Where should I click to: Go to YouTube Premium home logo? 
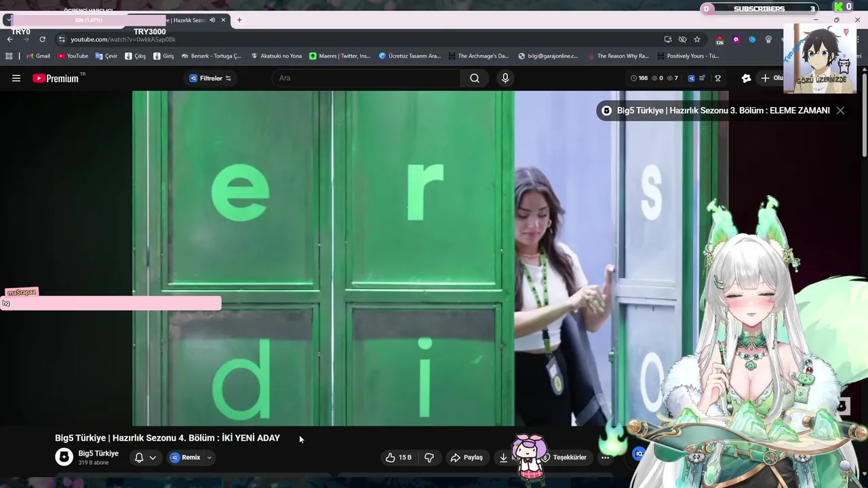pyautogui.click(x=56, y=78)
